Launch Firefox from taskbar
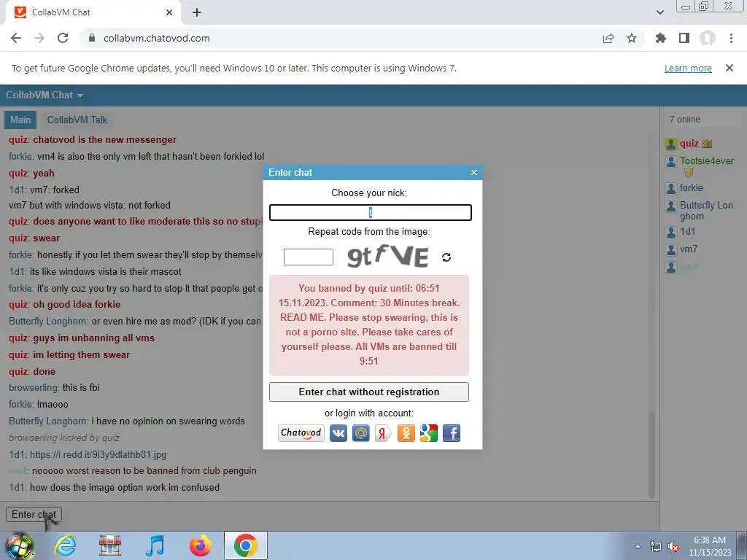Image resolution: width=747 pixels, height=560 pixels. [x=200, y=545]
